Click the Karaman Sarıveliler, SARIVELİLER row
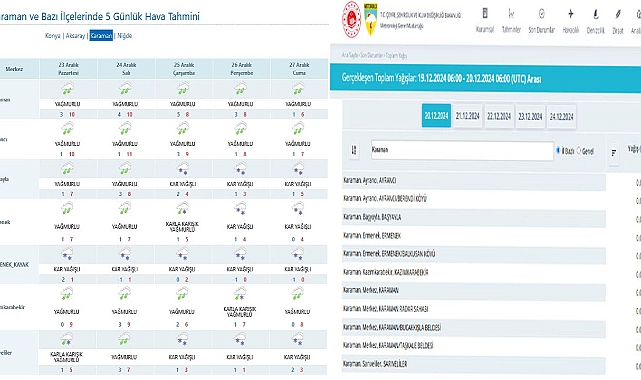The width and height of the screenshot is (641, 380). tap(473, 364)
